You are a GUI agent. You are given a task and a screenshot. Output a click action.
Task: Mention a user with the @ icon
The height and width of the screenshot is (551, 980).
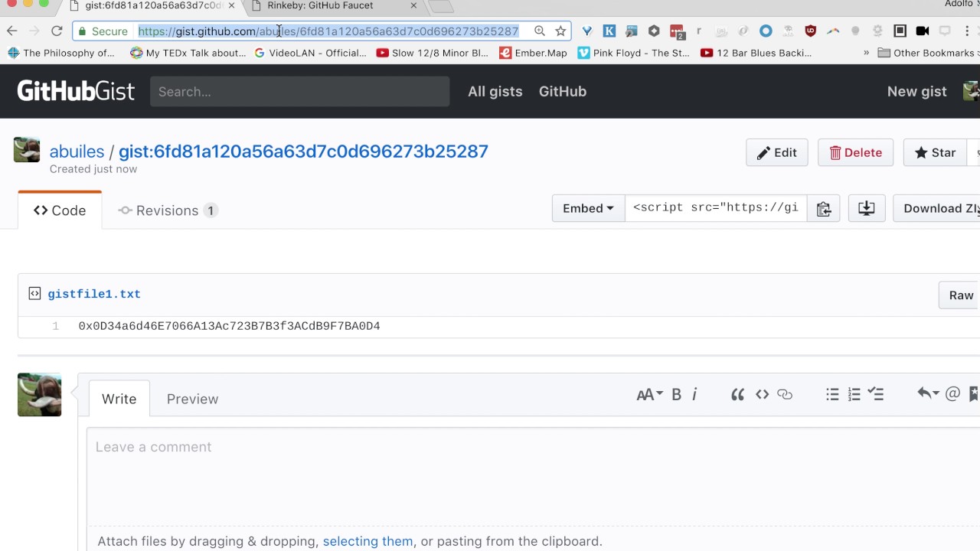click(x=952, y=394)
